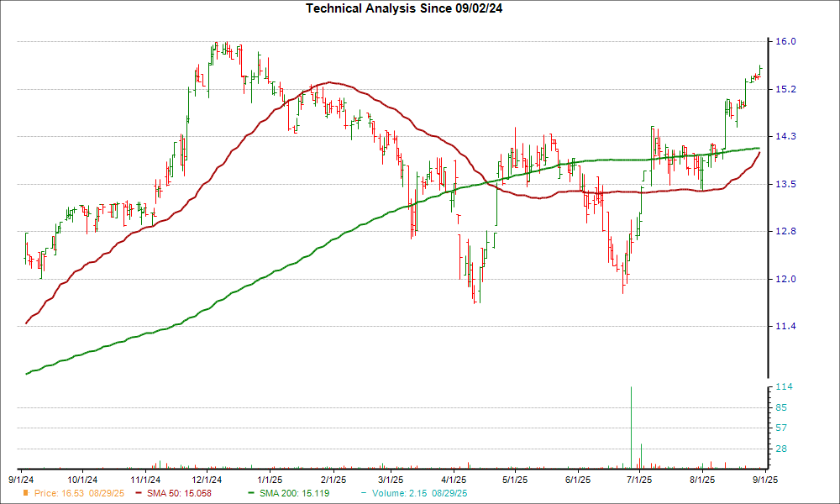Click the 2/1/25 date label
Viewport: 840px width, 504px height.
pos(333,480)
